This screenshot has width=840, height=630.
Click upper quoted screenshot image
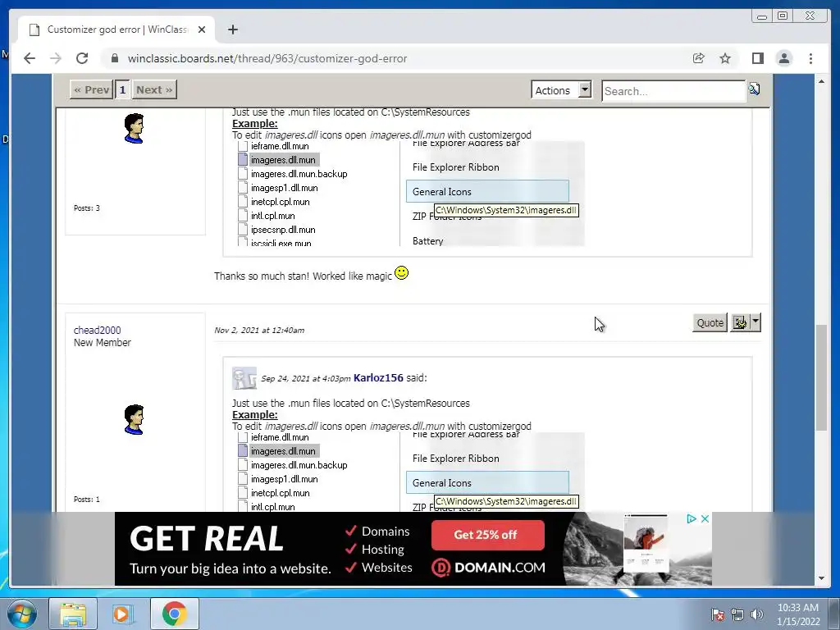[x=409, y=194]
